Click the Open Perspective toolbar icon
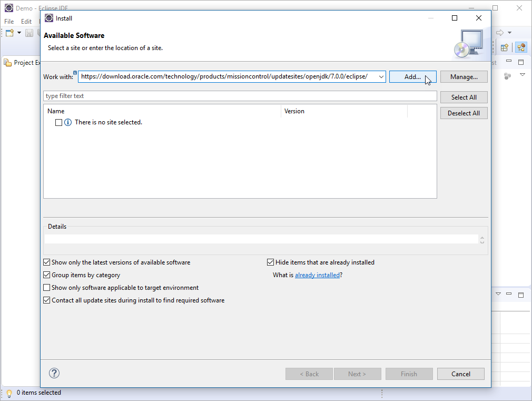The width and height of the screenshot is (532, 401). click(504, 47)
